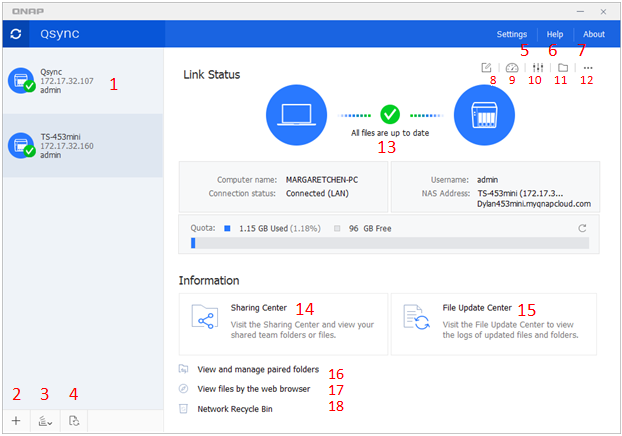The image size is (622, 436).
Task: Click the green check sync status icon
Action: tap(390, 115)
